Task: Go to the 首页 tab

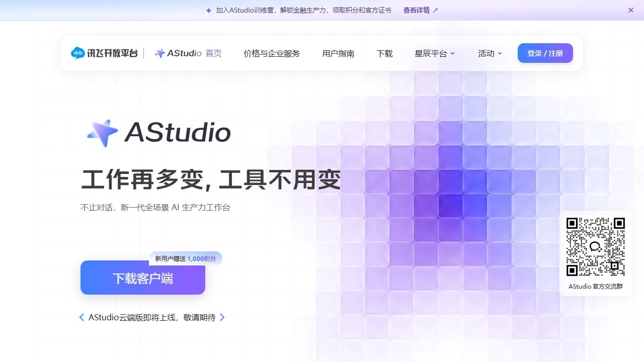Action: (214, 53)
